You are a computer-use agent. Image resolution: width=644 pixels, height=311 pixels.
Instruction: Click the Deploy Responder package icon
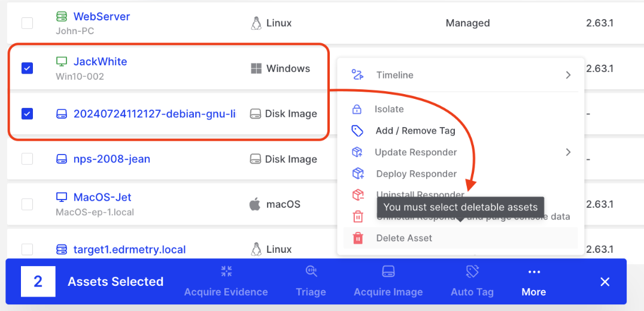point(357,174)
